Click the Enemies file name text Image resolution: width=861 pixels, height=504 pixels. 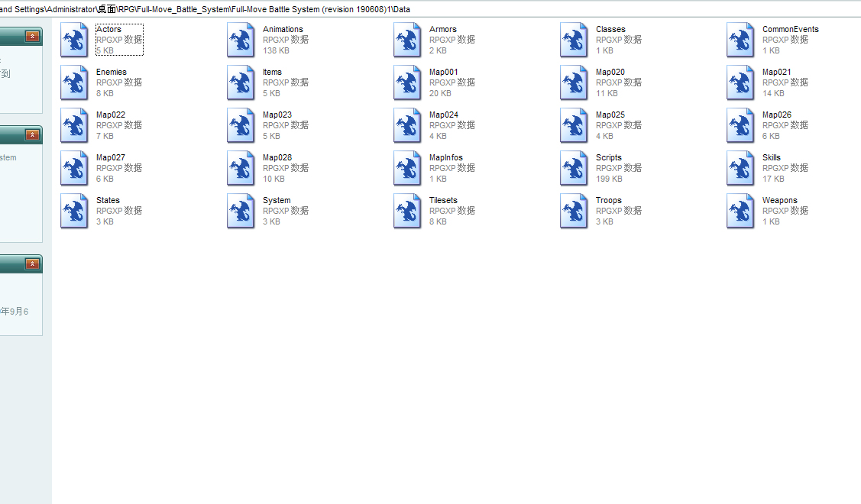111,72
